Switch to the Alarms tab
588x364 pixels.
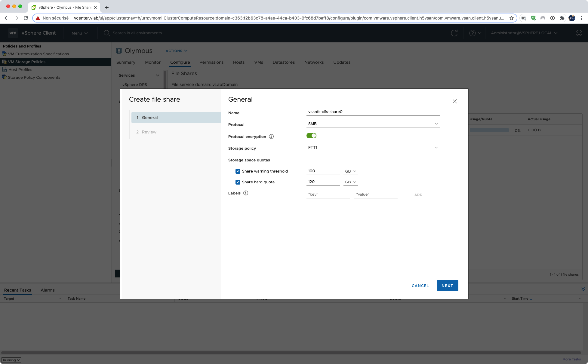[48, 290]
